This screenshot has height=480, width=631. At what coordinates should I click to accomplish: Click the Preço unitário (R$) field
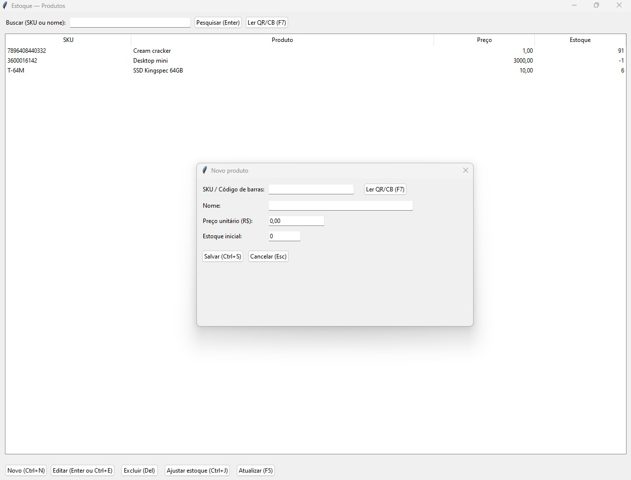[296, 221]
